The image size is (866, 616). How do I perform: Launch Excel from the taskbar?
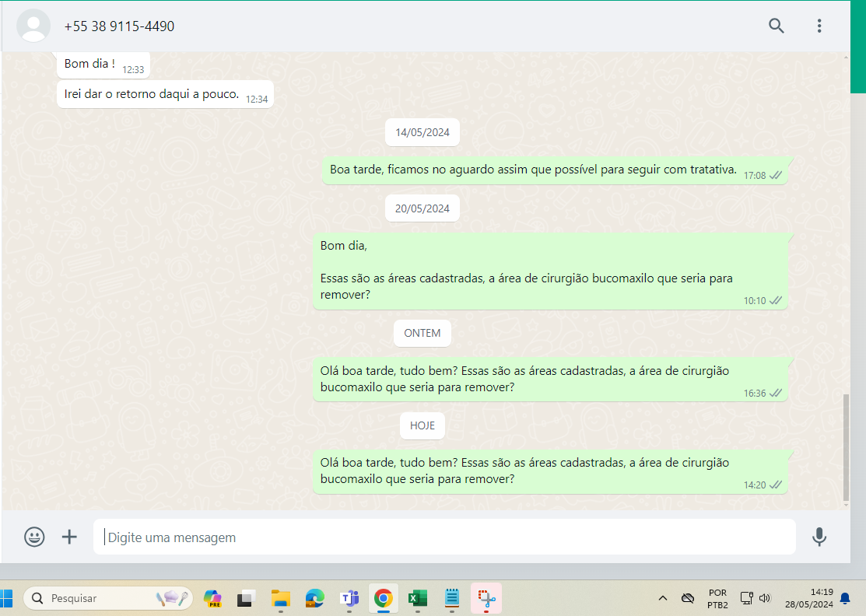point(418,598)
